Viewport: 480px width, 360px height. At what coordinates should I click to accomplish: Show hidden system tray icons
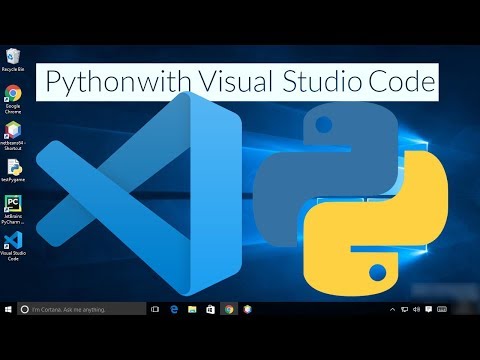click(392, 310)
